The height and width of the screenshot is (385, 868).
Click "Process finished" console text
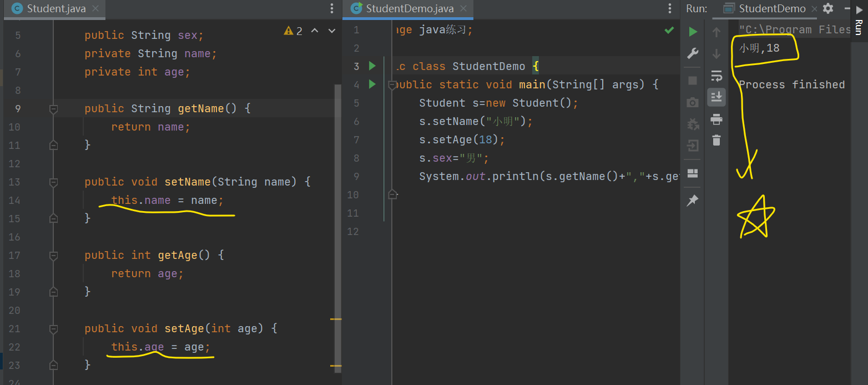click(x=791, y=84)
